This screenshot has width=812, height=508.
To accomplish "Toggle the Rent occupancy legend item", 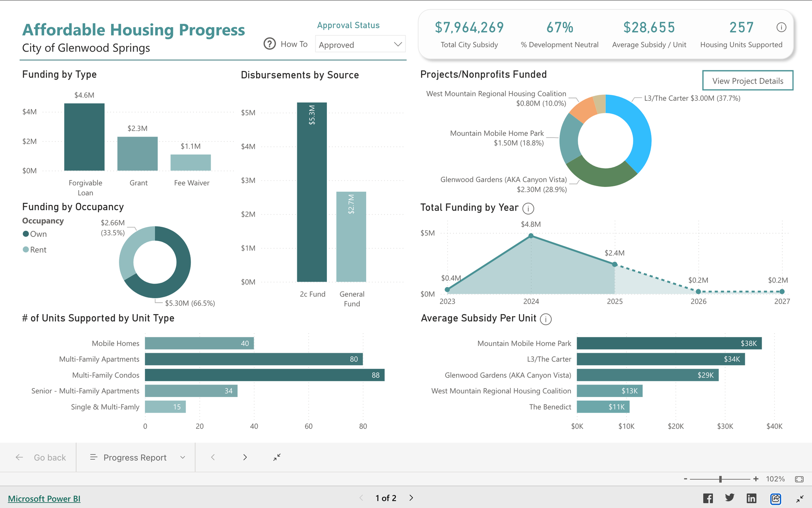I will [35, 250].
